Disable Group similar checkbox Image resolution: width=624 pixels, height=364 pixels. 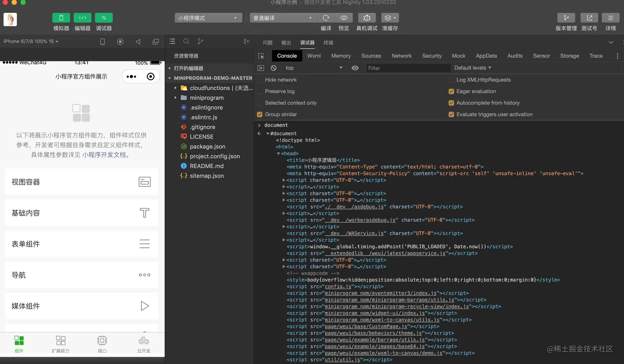[x=260, y=115]
